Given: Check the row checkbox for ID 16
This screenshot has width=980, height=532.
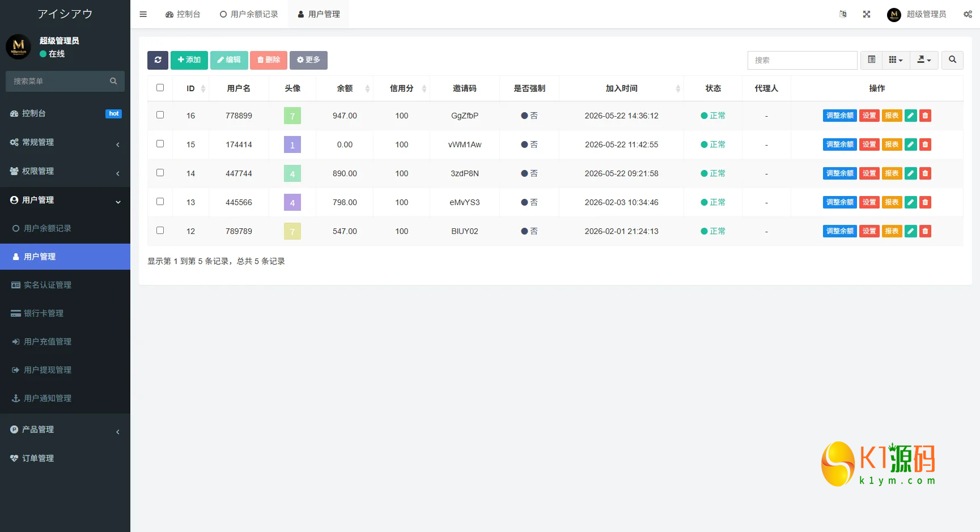Looking at the screenshot, I should click(160, 115).
